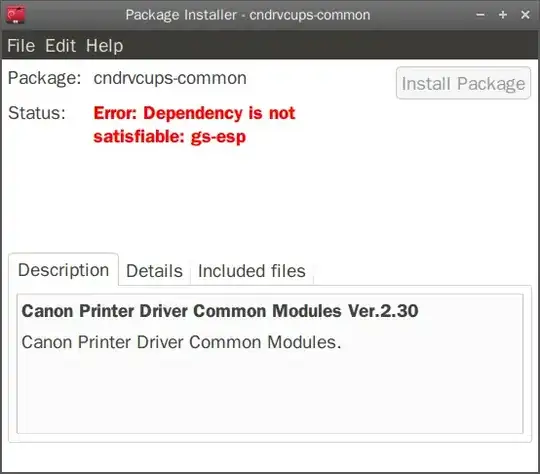Click the empty menu bar area right of Help
The width and height of the screenshot is (540, 474).
[x=331, y=45]
